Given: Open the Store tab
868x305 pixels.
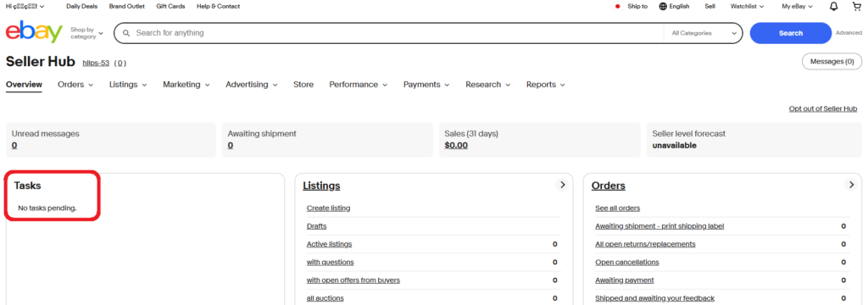Looking at the screenshot, I should coord(303,85).
